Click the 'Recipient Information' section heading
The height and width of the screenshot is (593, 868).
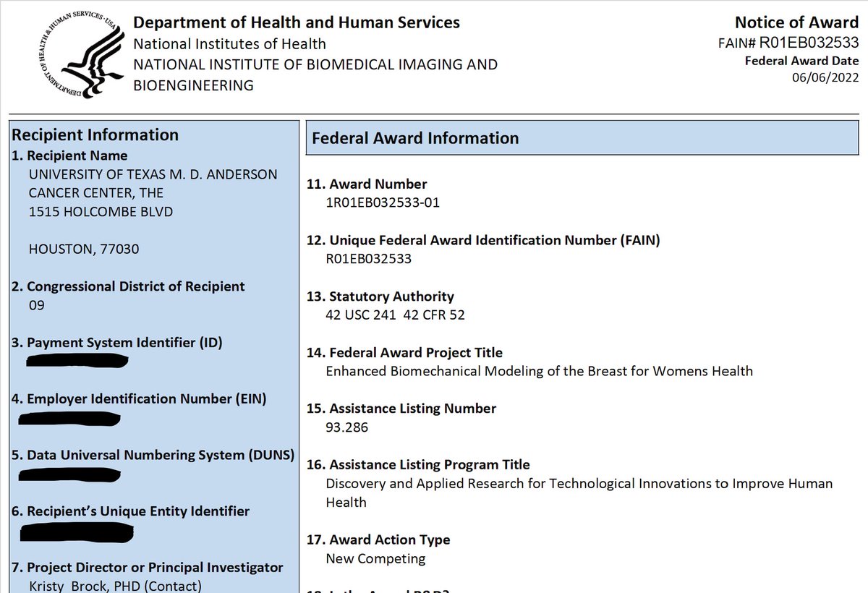point(95,135)
